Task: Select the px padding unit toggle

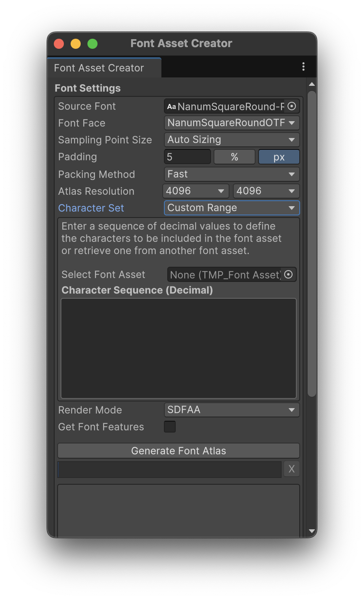Action: pyautogui.click(x=279, y=157)
